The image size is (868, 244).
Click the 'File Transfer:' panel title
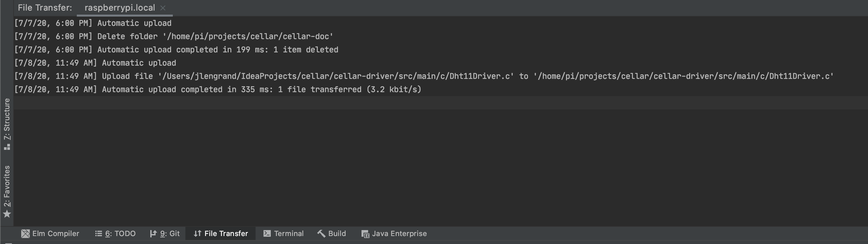(x=45, y=8)
